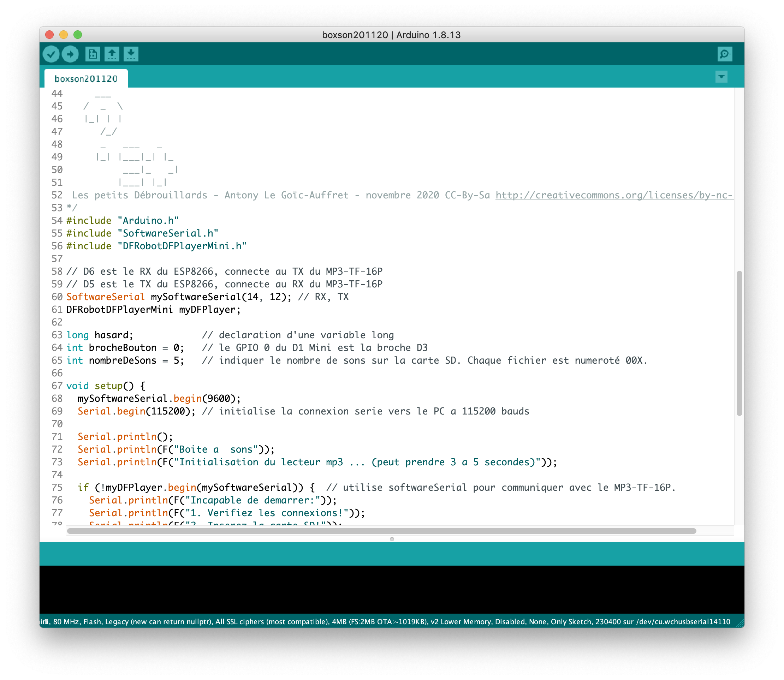Click the console divider handle dot

[x=392, y=539]
